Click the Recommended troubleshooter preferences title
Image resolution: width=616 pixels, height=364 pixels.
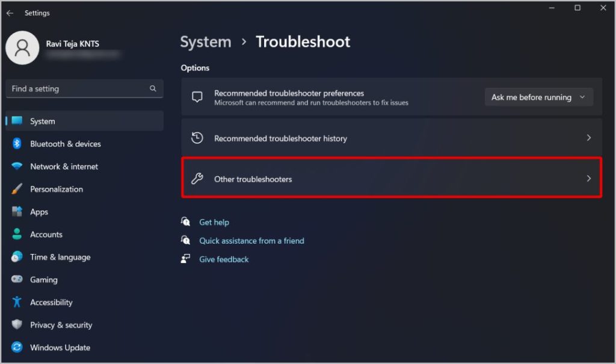[x=289, y=93]
